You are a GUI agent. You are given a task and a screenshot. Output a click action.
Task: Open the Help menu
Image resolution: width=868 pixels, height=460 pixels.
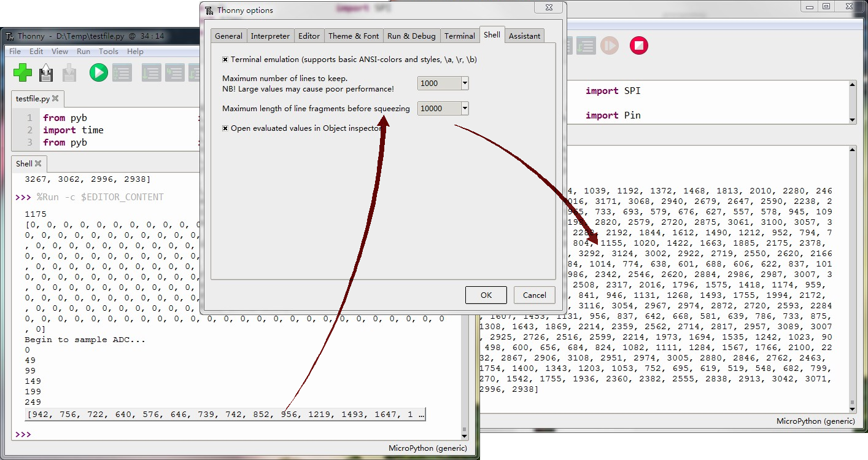coord(135,52)
